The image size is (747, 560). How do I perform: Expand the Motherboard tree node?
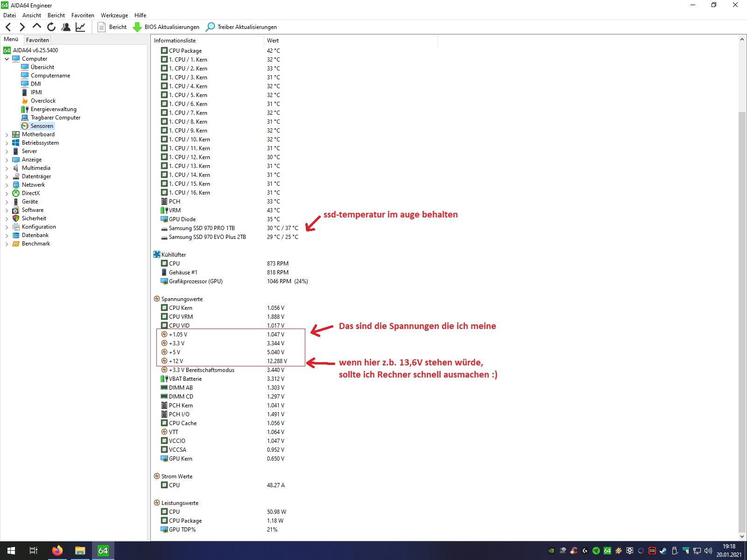pyautogui.click(x=7, y=134)
